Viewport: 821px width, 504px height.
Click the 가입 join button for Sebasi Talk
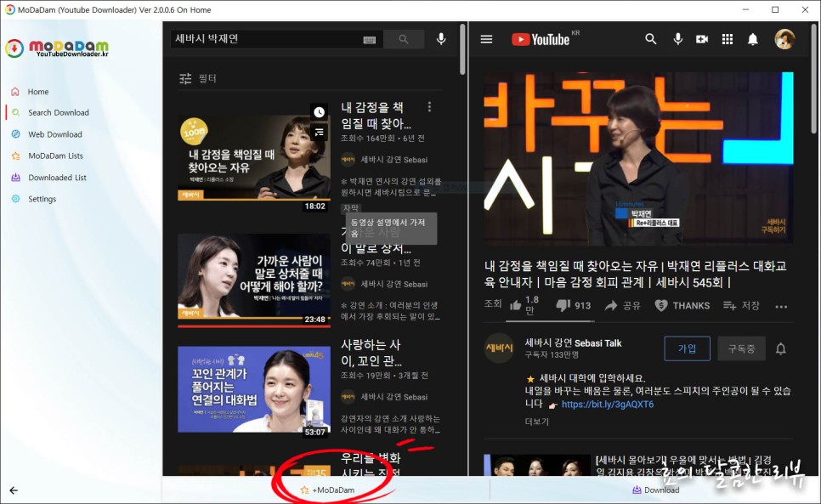[x=687, y=348]
